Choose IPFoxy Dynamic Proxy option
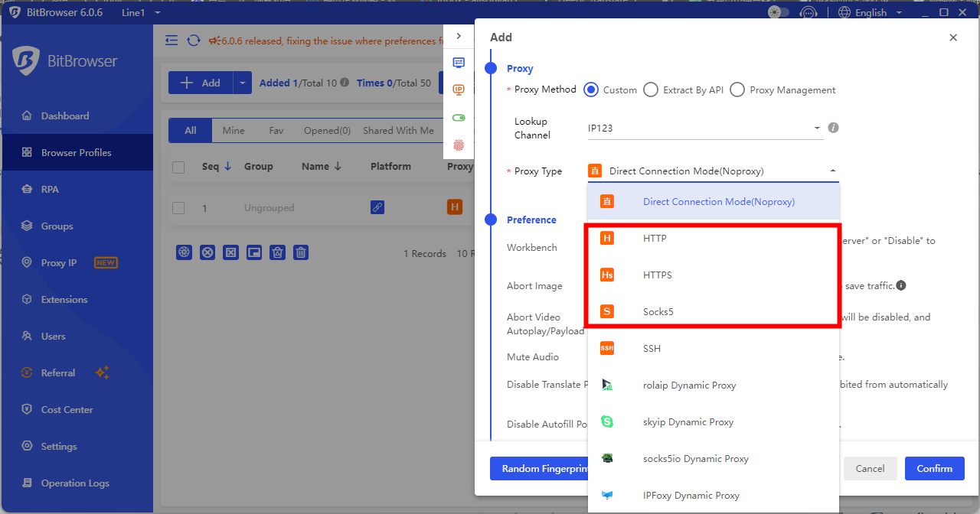The width and height of the screenshot is (980, 514). pos(714,495)
